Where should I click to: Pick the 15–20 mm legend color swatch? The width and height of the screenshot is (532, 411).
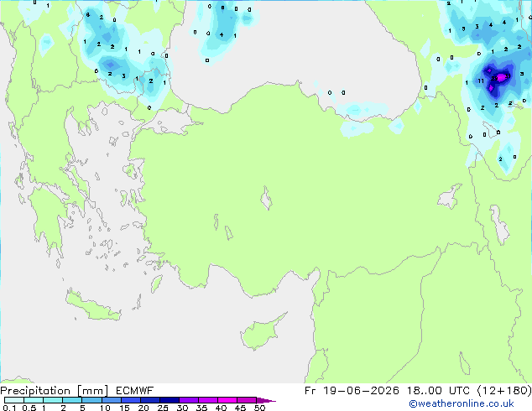pyautogui.click(x=130, y=400)
